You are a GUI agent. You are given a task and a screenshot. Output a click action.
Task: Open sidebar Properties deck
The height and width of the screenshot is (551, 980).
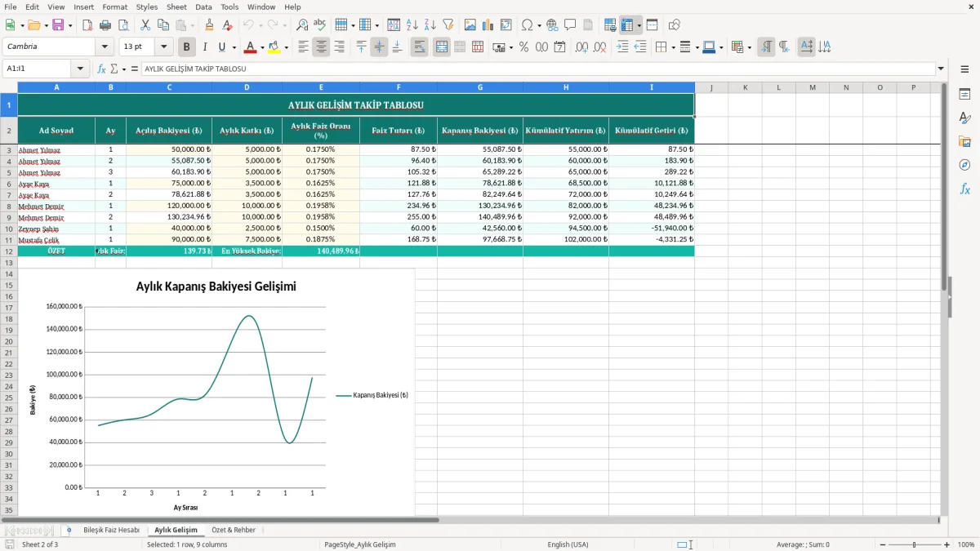(x=964, y=95)
